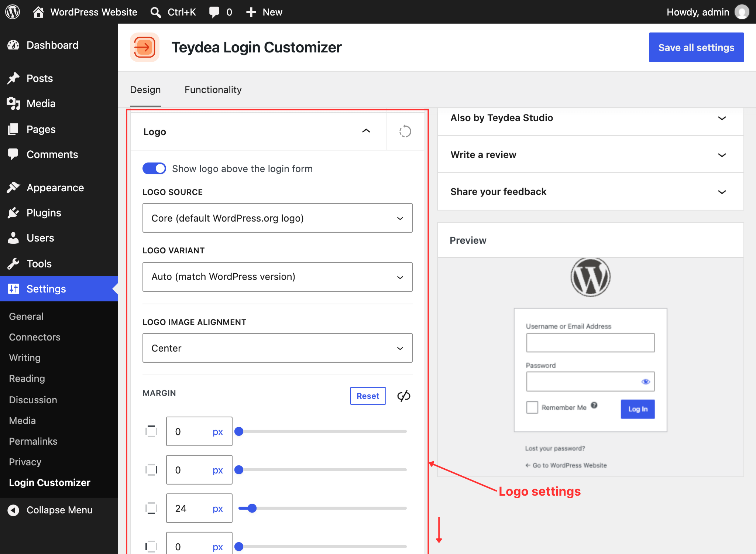Click the WordPress logo in login preview
This screenshot has height=554, width=756.
pyautogui.click(x=591, y=277)
